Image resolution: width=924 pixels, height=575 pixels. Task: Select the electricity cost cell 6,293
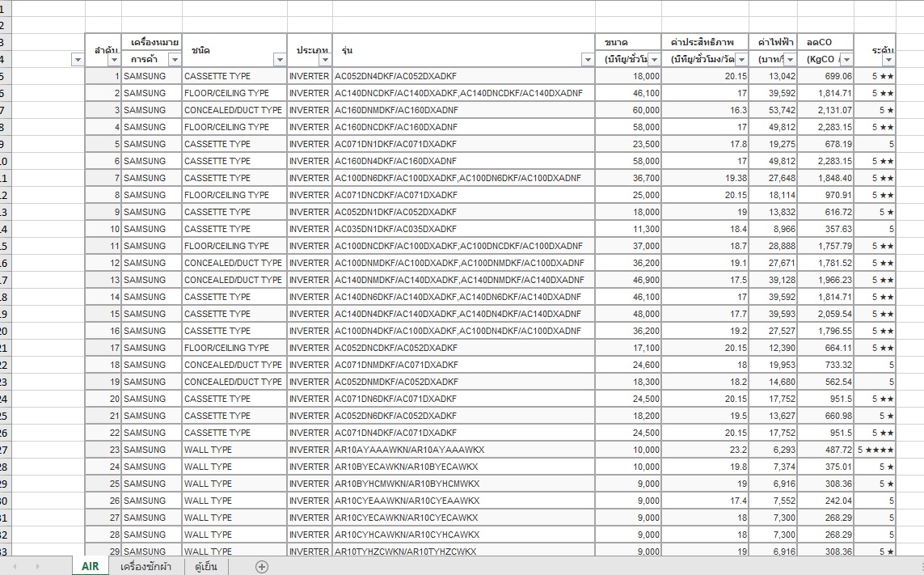(773, 450)
